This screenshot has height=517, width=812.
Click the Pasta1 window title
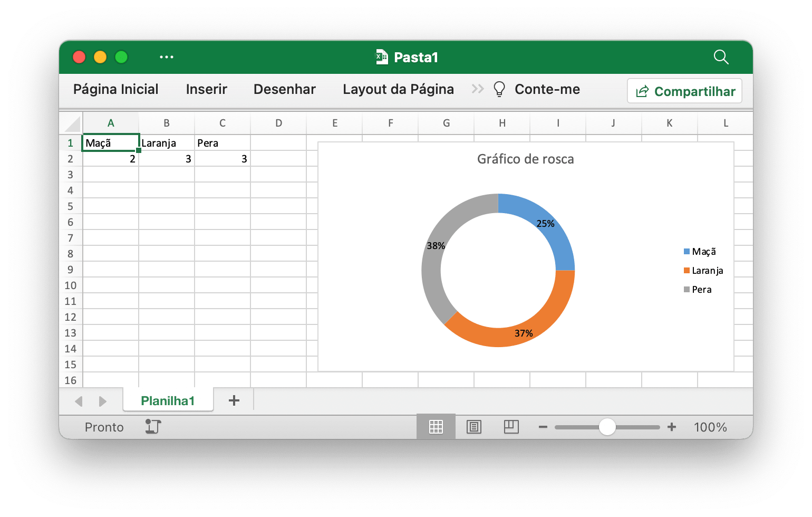(416, 57)
